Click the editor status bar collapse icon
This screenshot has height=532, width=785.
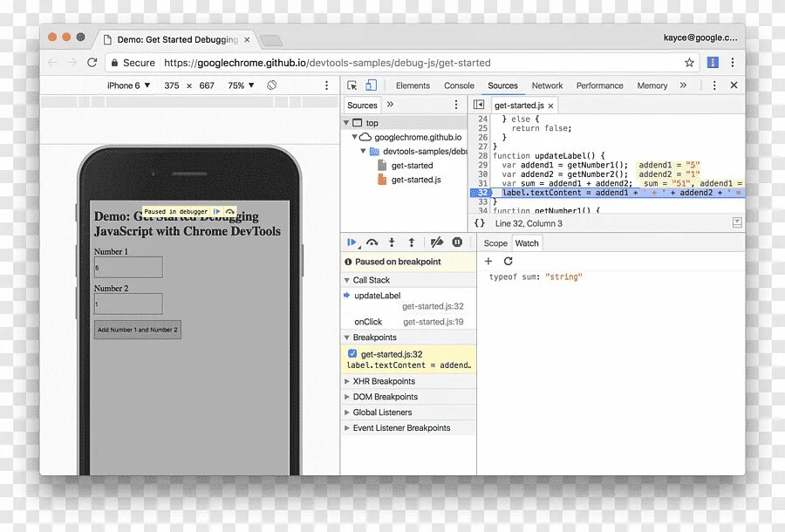tap(737, 222)
